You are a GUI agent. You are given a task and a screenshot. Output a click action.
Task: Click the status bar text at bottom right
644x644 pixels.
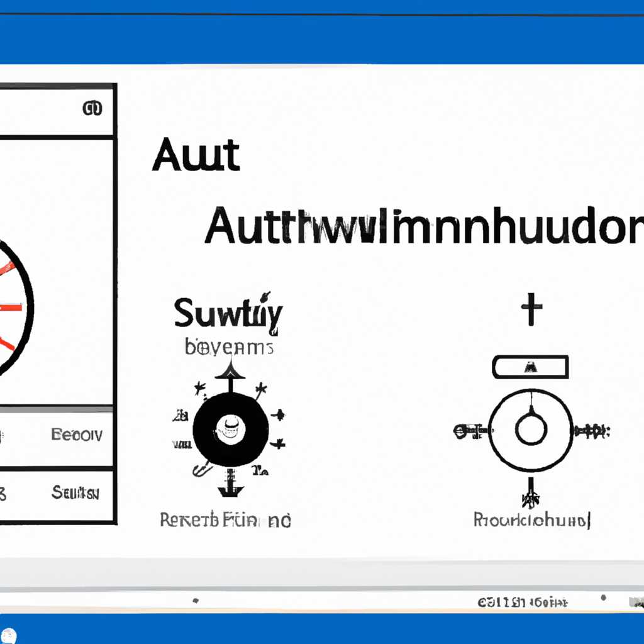523,602
